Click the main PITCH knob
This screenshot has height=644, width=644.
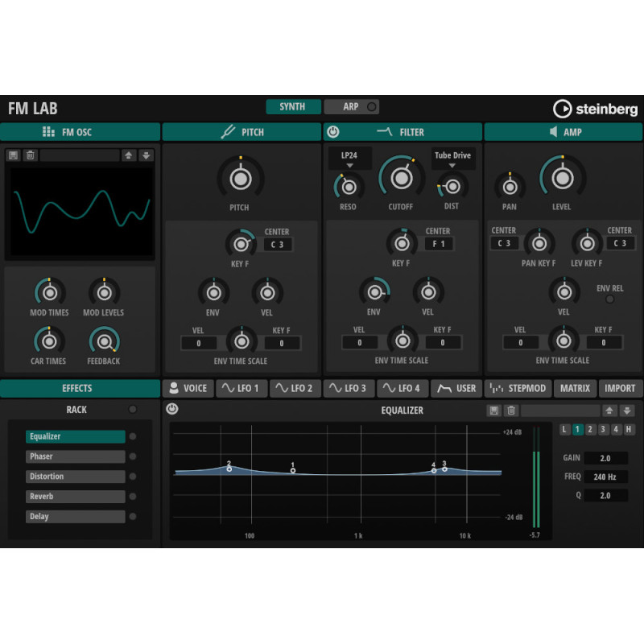click(x=240, y=179)
